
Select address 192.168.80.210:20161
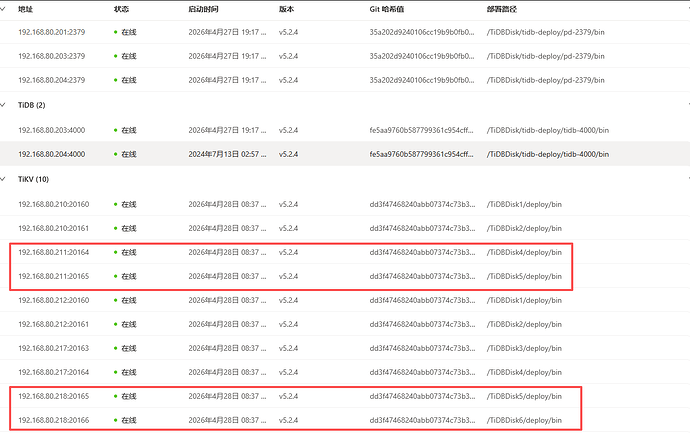[x=53, y=228]
